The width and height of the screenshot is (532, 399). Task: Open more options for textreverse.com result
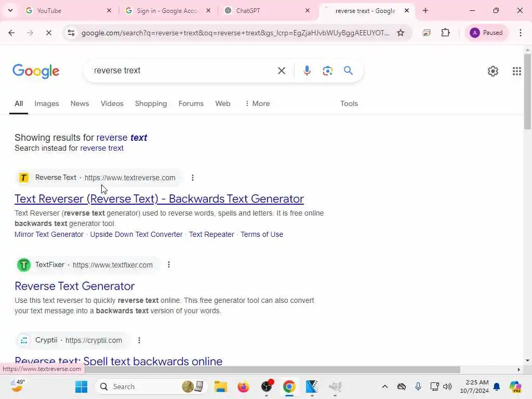click(x=192, y=178)
